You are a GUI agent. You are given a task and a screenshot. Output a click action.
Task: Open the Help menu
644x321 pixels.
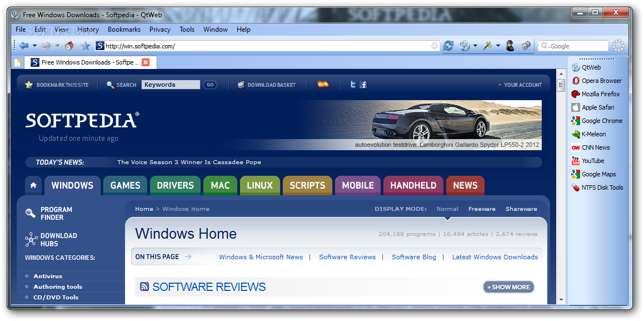(243, 29)
